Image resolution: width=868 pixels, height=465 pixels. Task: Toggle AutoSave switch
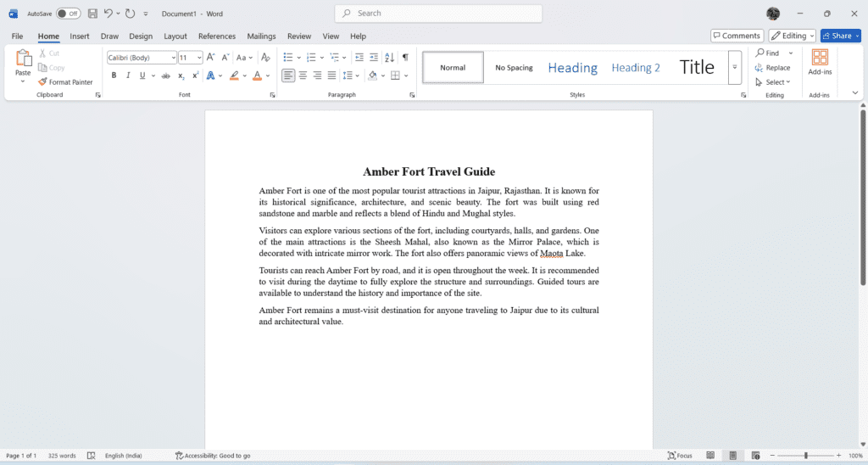tap(68, 14)
